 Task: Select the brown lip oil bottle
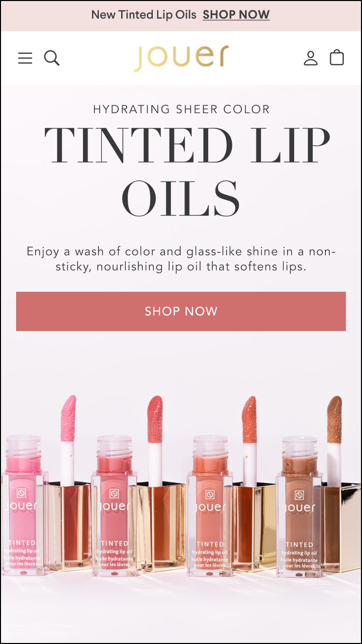300,507
